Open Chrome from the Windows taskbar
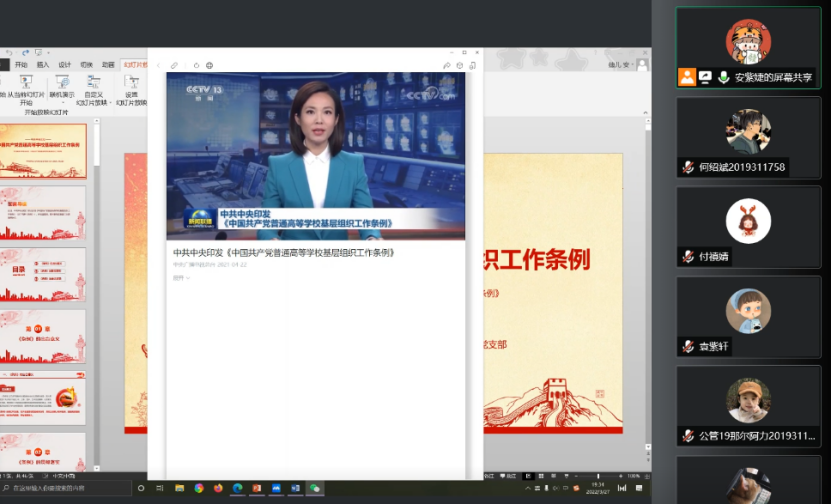Screen dimensions: 831x504 pos(199,488)
